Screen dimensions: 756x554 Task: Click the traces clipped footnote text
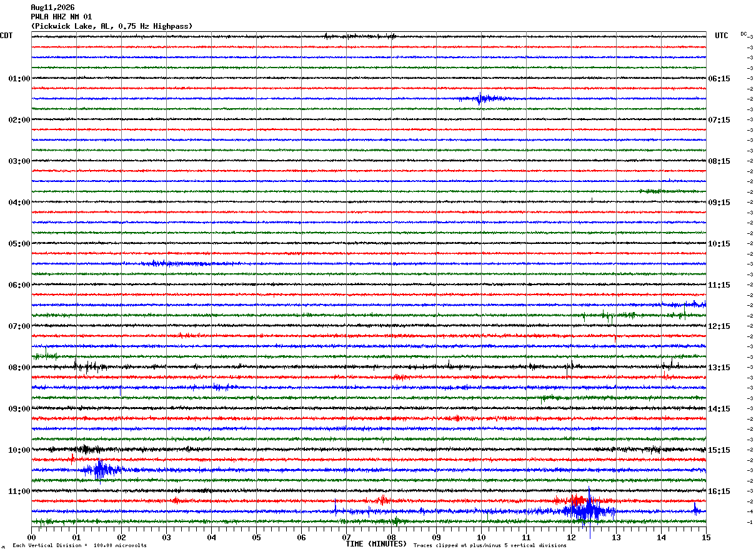coord(490,545)
